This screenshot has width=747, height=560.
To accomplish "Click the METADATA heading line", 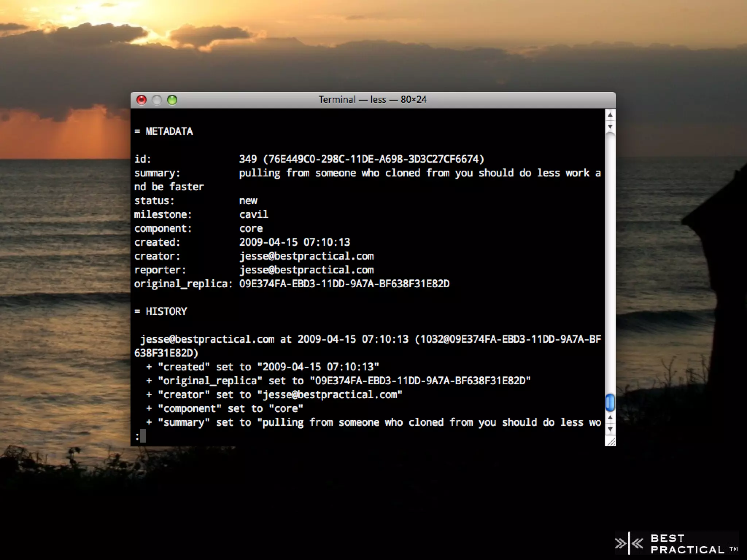I will coord(164,131).
